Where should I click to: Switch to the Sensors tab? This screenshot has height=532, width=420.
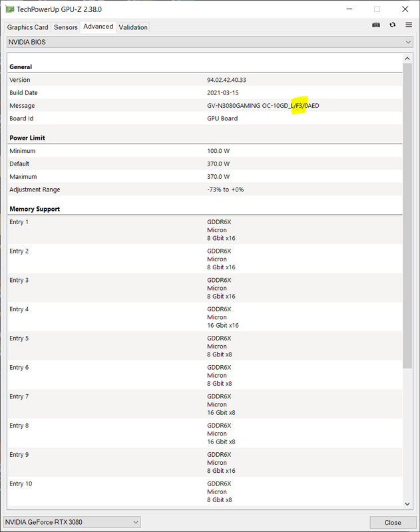click(65, 27)
